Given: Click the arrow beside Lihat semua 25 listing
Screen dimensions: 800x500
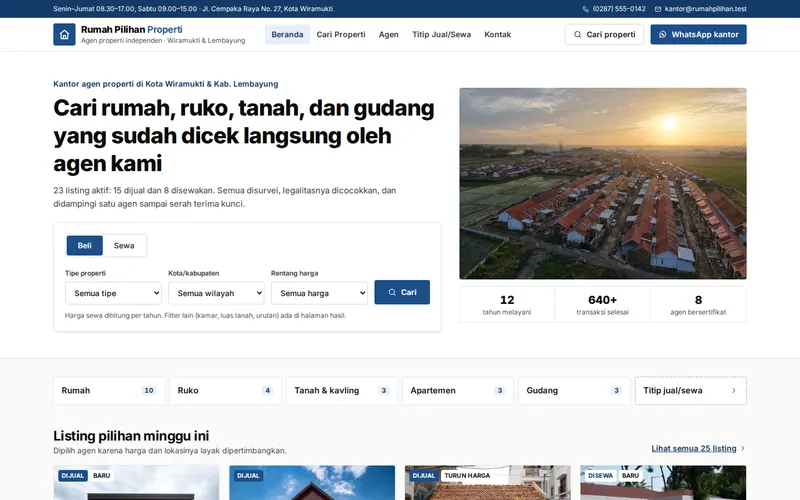Looking at the screenshot, I should [743, 448].
